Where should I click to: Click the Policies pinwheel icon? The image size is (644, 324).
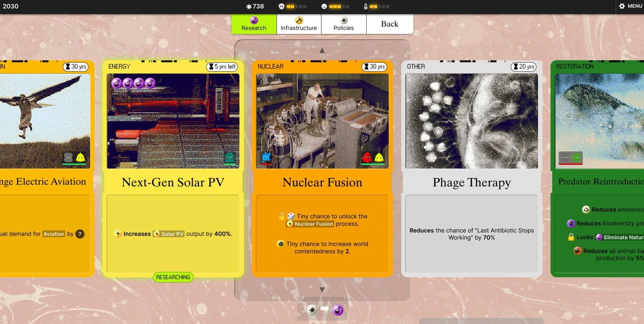click(344, 20)
